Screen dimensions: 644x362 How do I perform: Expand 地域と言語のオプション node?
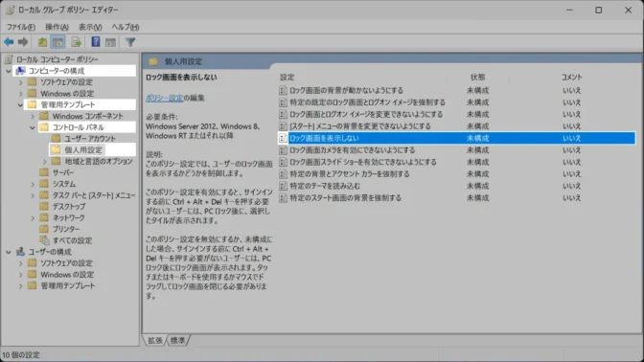click(45, 161)
